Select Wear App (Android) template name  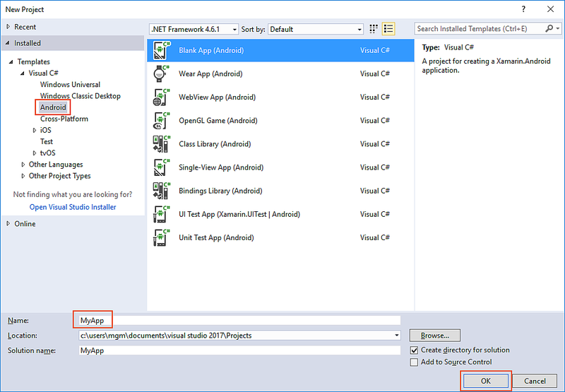(210, 74)
